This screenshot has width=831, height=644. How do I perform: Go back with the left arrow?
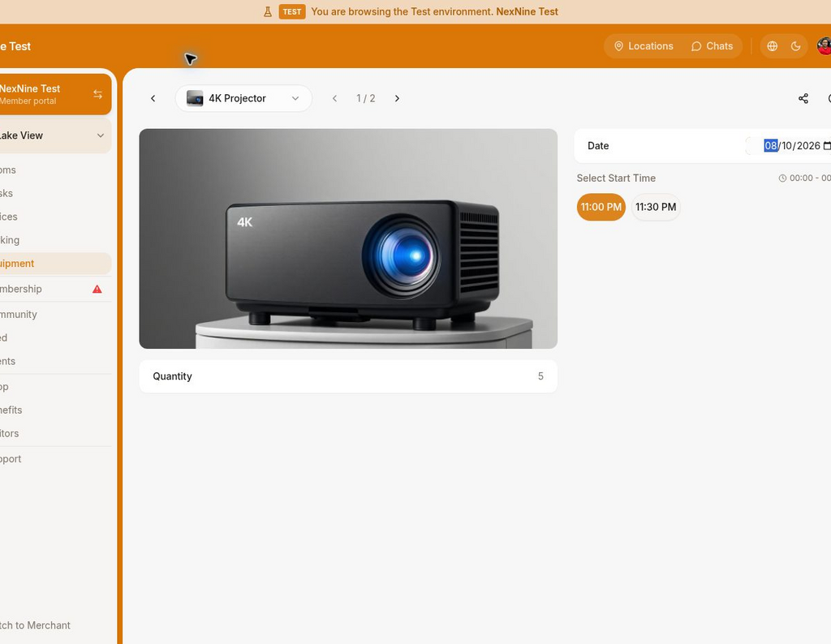(x=153, y=98)
